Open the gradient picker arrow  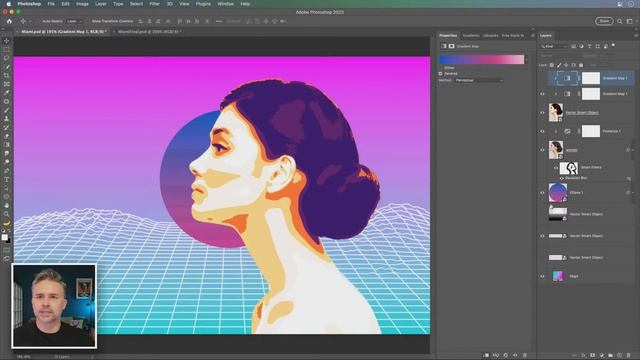[527, 60]
